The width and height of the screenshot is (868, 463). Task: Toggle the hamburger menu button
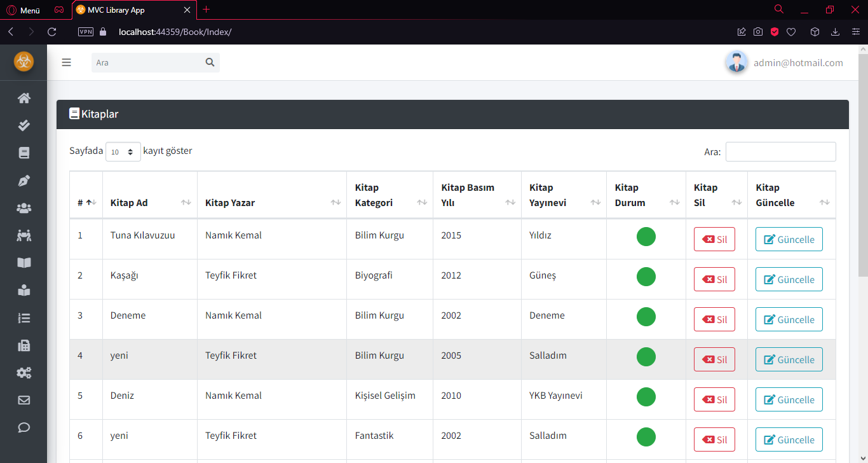[x=67, y=62]
